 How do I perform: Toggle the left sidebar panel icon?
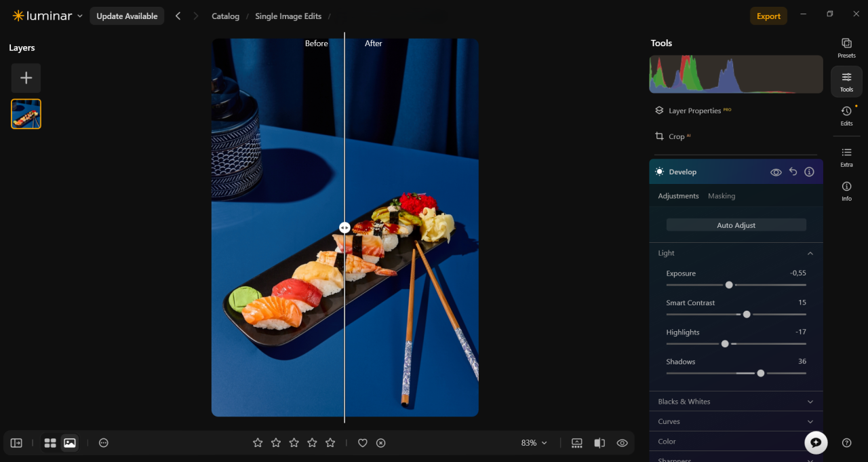16,443
